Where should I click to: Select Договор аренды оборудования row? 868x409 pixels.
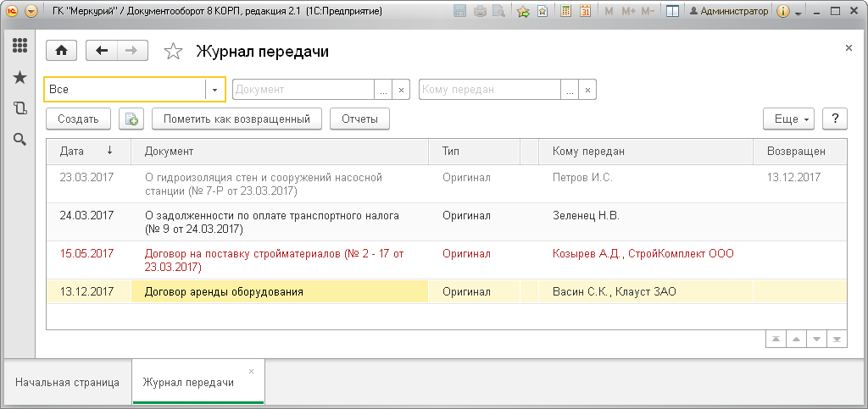point(446,292)
